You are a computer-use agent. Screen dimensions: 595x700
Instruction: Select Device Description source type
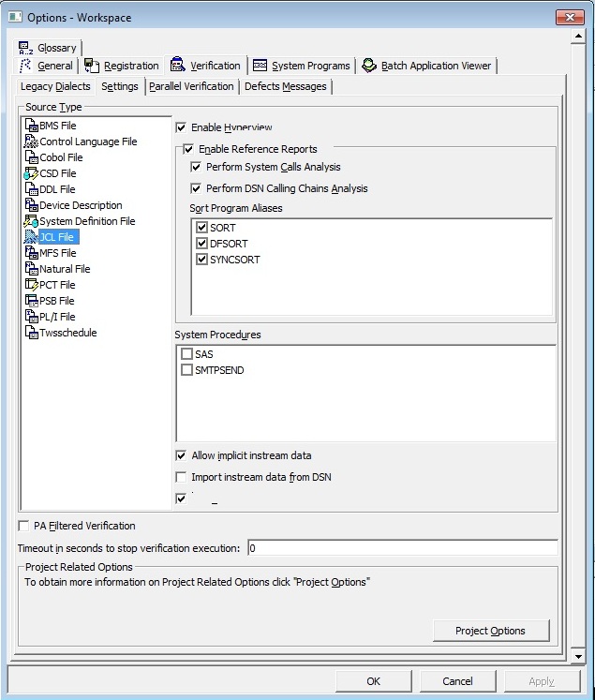pyautogui.click(x=81, y=205)
